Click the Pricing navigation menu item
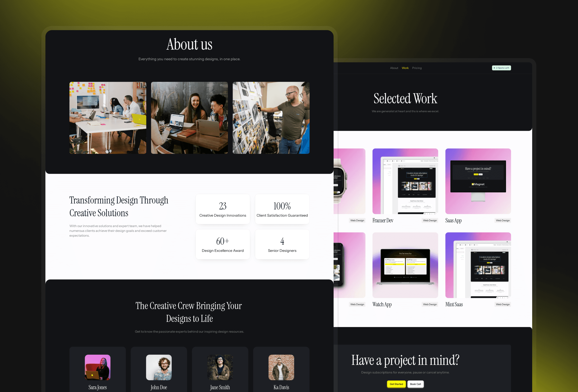Image resolution: width=578 pixels, height=392 pixels. click(x=417, y=68)
